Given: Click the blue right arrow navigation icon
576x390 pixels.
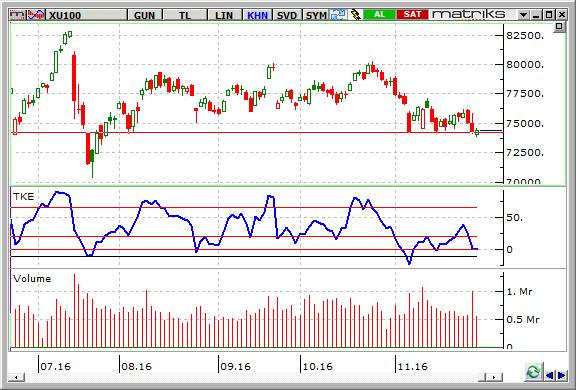Looking at the screenshot, I should coord(562,375).
